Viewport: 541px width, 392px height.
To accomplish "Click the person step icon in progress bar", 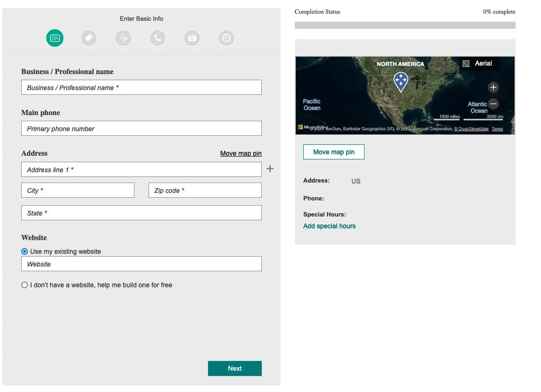I will pyautogui.click(x=123, y=38).
